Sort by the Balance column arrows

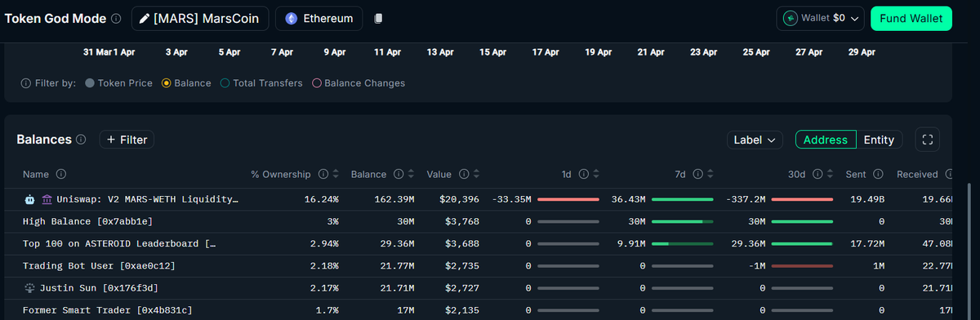pos(411,175)
